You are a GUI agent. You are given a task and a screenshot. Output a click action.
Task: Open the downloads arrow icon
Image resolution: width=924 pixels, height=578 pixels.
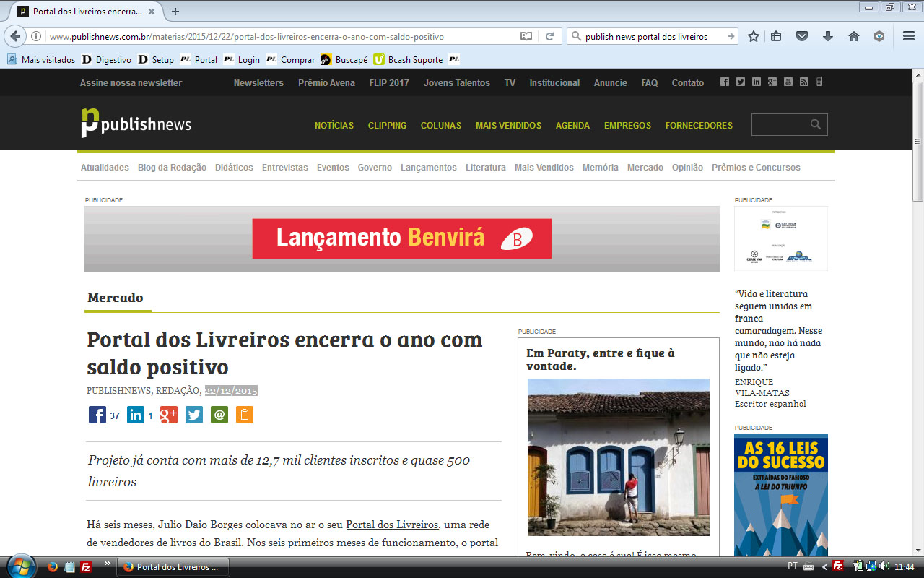[828, 36]
